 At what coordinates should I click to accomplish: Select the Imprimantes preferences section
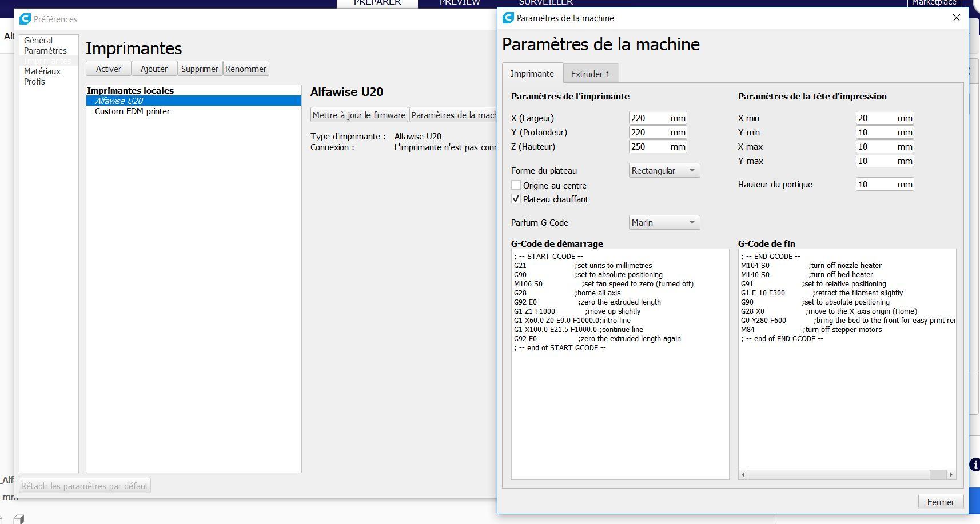(x=47, y=61)
